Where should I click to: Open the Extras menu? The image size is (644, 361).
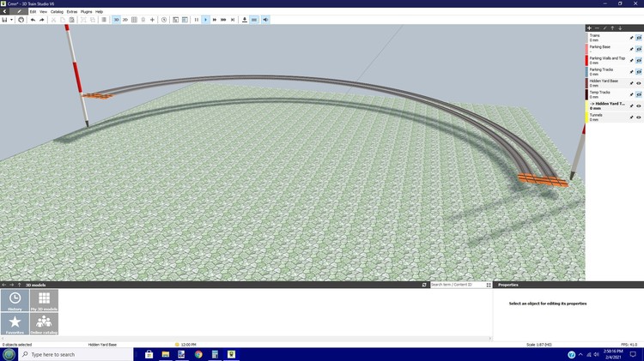tap(72, 12)
